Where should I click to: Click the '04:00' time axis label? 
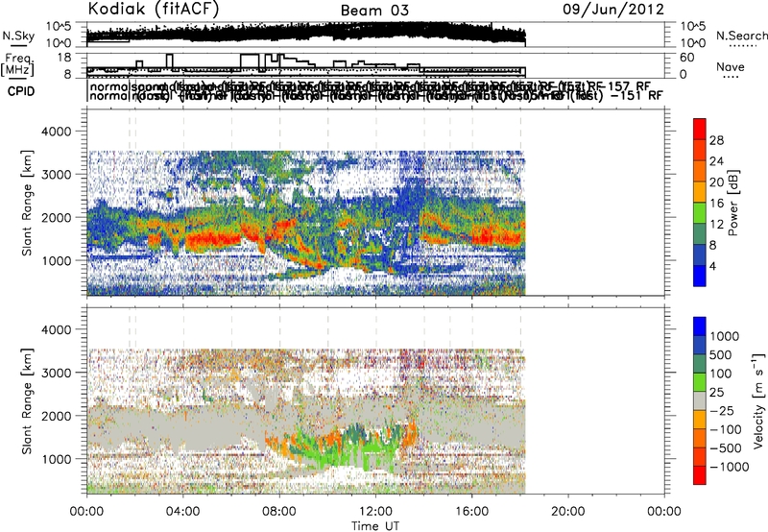coord(182,512)
